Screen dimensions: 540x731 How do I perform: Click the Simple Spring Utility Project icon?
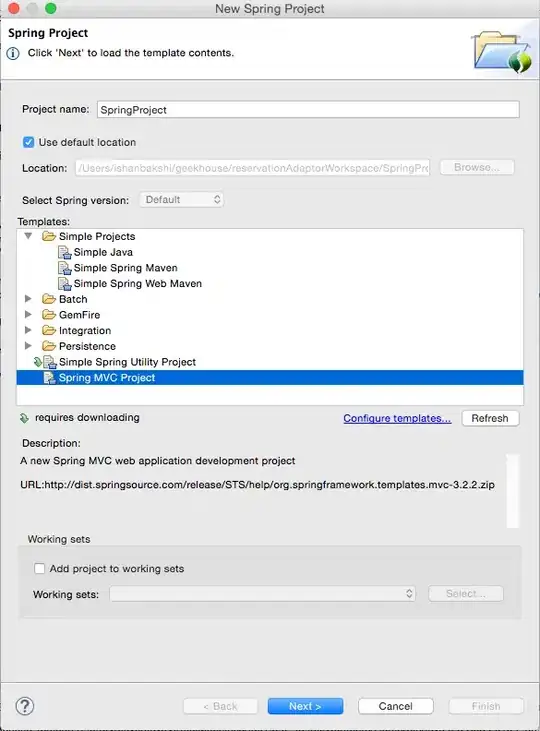click(49, 362)
